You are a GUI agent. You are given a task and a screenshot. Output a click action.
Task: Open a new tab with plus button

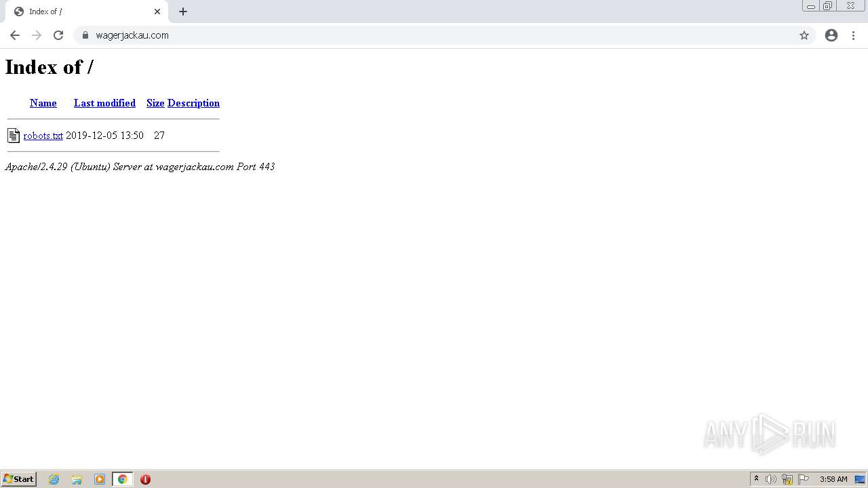point(183,12)
